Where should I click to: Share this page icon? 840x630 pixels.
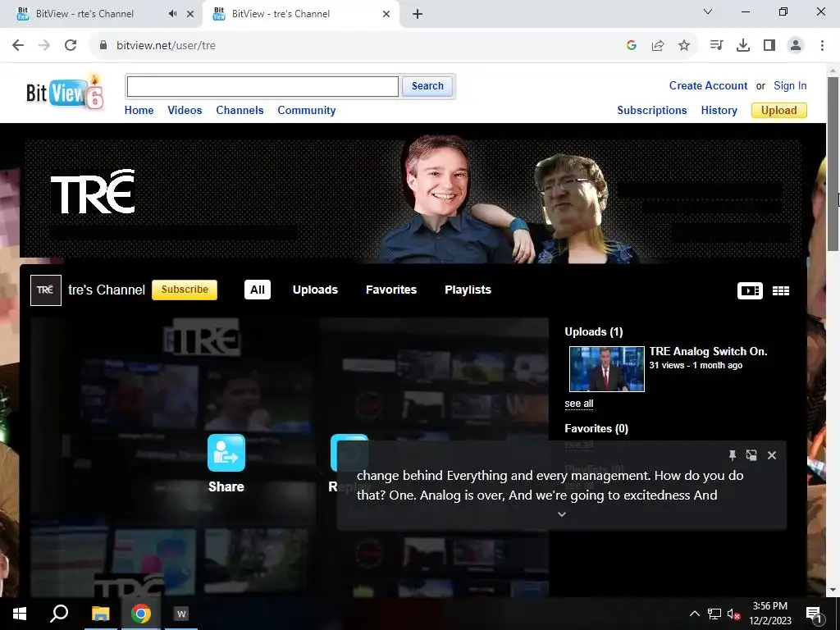coord(658,45)
